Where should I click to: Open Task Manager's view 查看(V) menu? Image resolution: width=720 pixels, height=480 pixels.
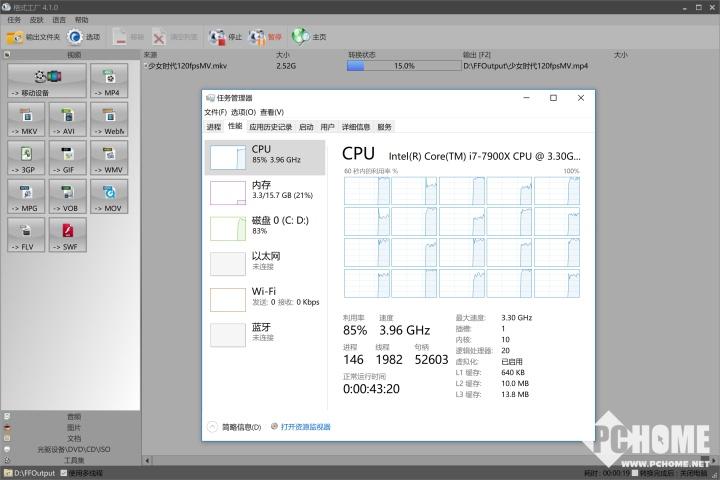272,112
